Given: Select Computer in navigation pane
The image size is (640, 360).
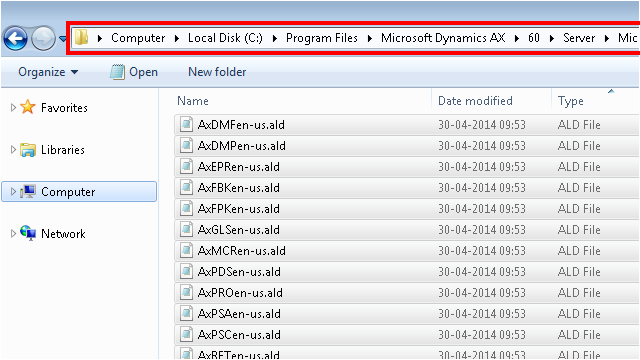Looking at the screenshot, I should [68, 192].
